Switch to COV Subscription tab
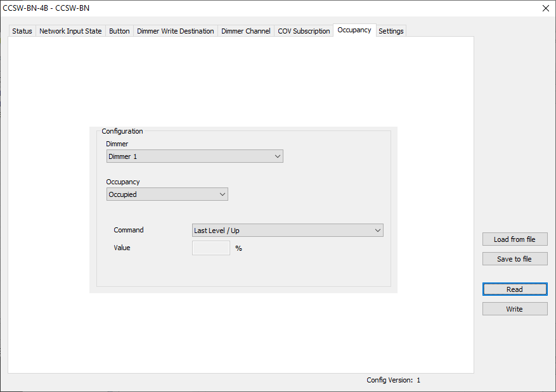The image size is (556, 392). (304, 31)
